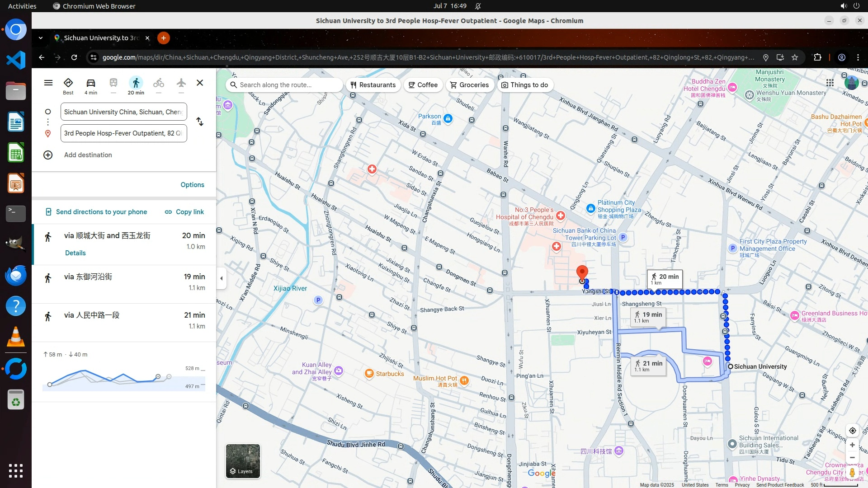
Task: Open route Options
Action: 192,185
